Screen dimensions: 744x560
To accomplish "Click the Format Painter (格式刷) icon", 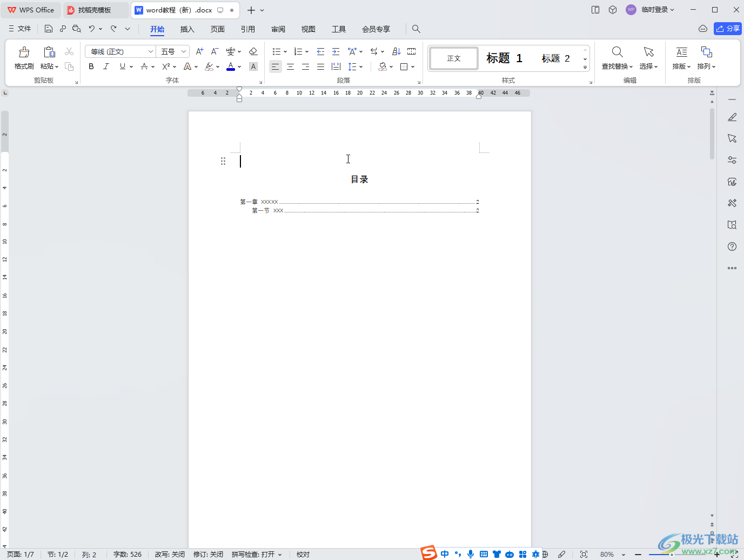I will point(24,52).
